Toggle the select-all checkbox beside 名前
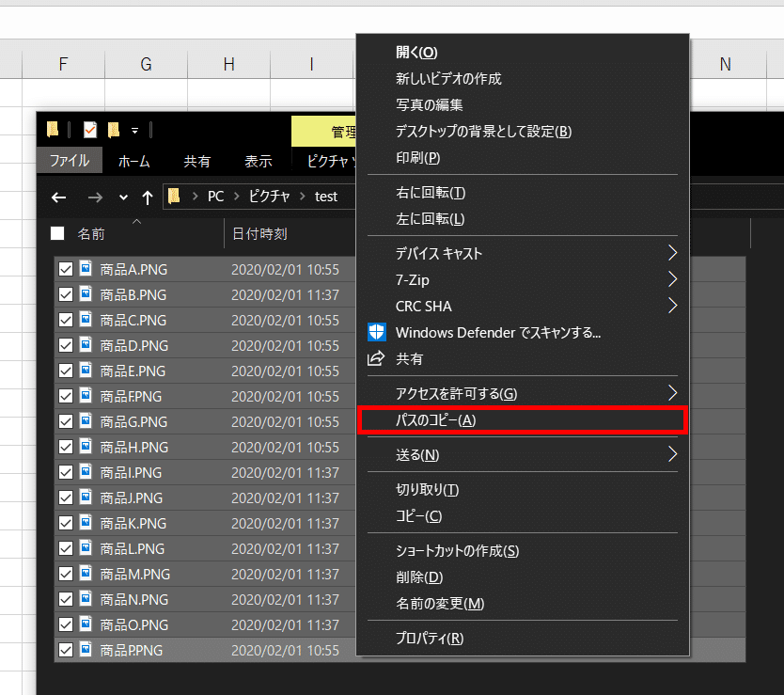 57,233
